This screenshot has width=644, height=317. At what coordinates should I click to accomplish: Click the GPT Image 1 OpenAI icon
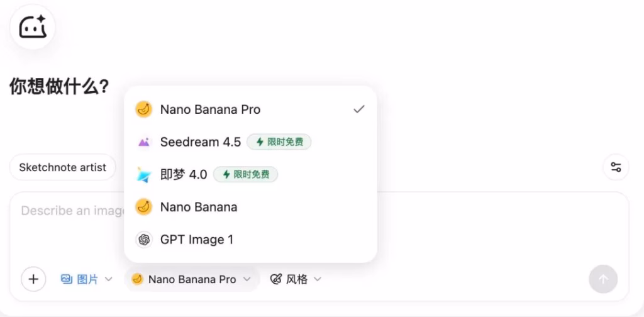[144, 240]
